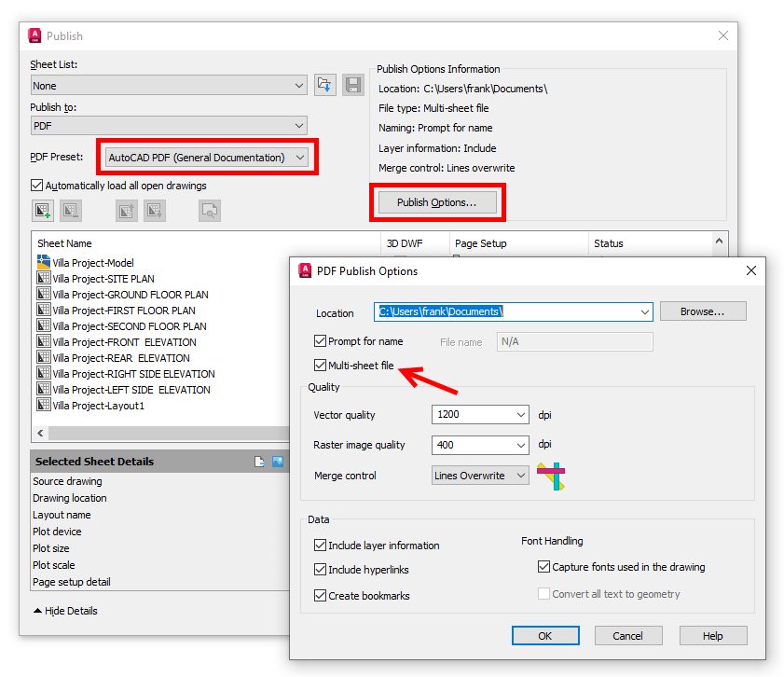Open the Merge control dropdown
784x677 pixels.
pos(480,476)
